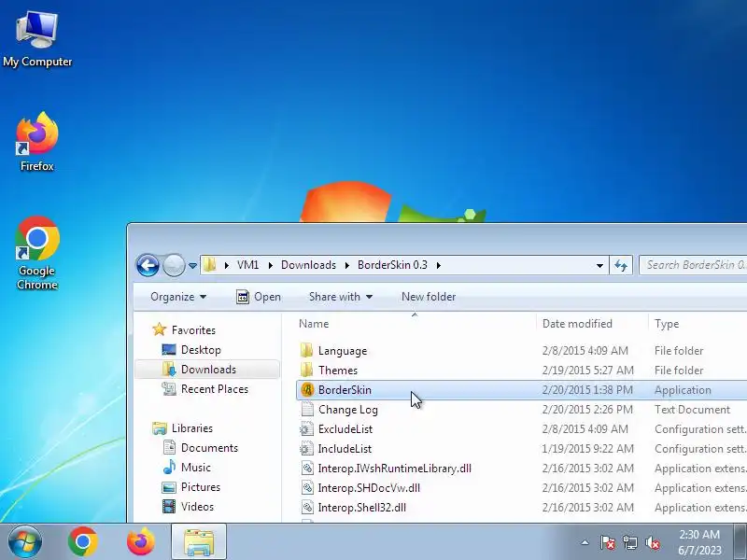This screenshot has height=560, width=747.
Task: Sort files by the Name column
Action: (314, 324)
